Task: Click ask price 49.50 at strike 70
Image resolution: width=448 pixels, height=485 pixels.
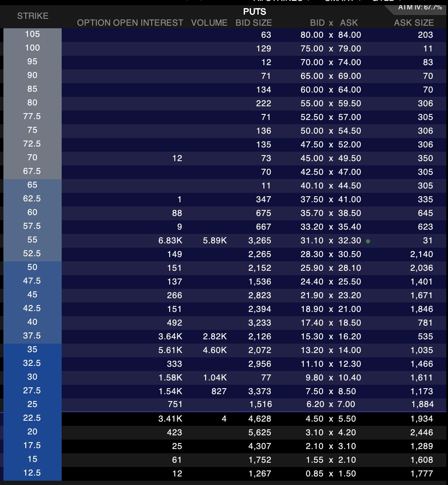Action: coord(349,159)
